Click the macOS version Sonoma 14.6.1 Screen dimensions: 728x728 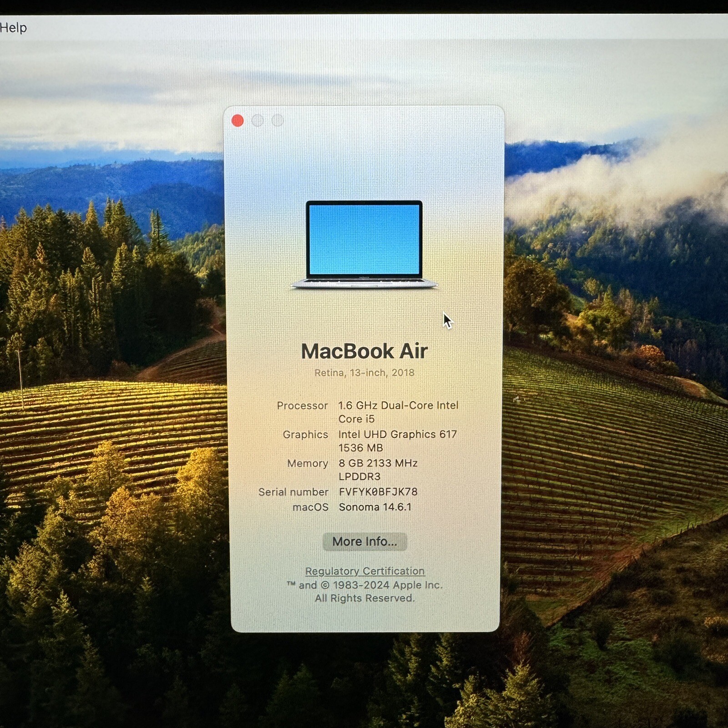tap(375, 507)
